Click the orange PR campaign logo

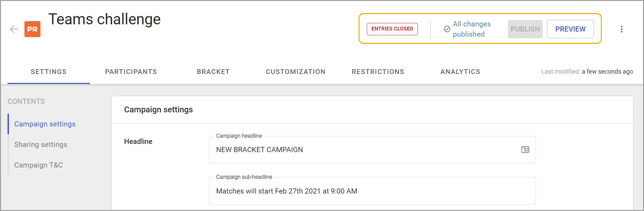(x=32, y=29)
